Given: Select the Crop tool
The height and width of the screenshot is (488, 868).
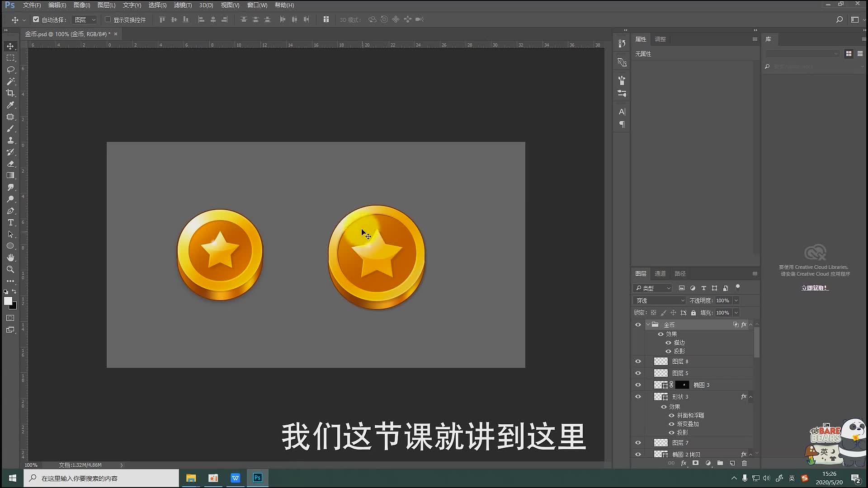Looking at the screenshot, I should 10,93.
